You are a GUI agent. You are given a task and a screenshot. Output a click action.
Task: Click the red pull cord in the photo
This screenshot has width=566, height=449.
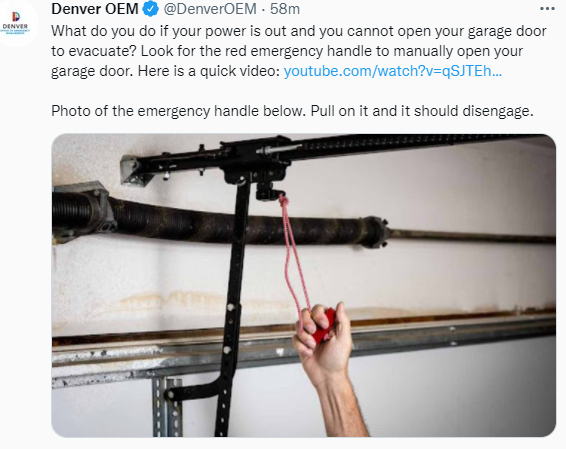pos(293,254)
